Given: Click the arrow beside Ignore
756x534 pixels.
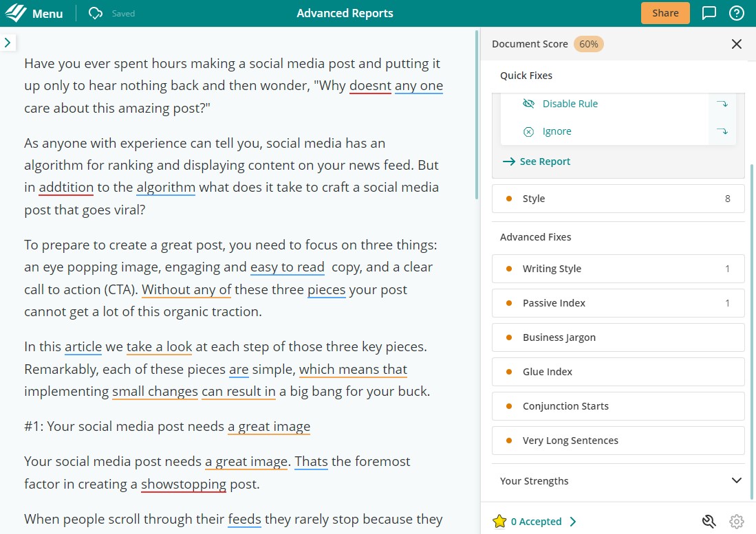Looking at the screenshot, I should pos(722,131).
